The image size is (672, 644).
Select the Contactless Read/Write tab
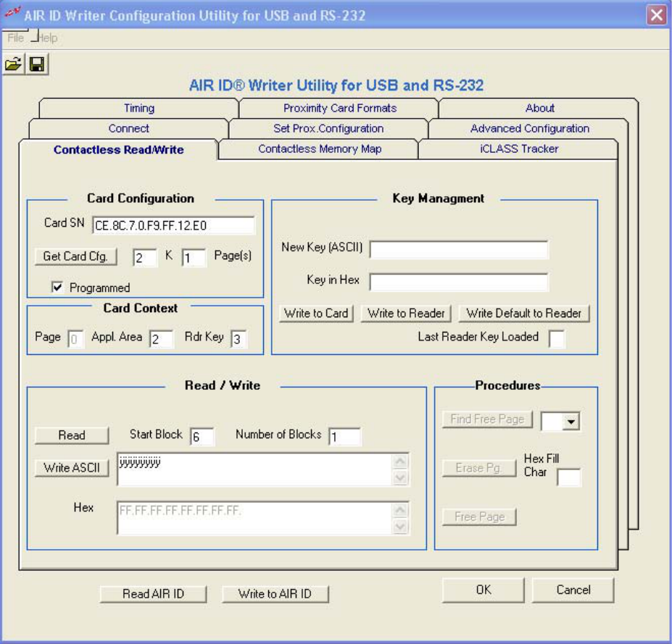119,149
